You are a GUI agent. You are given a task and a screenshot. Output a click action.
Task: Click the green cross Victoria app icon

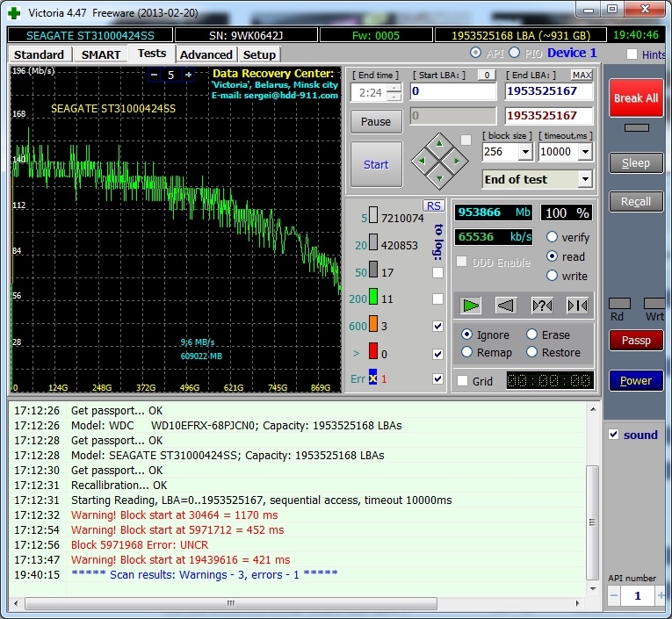[14, 13]
